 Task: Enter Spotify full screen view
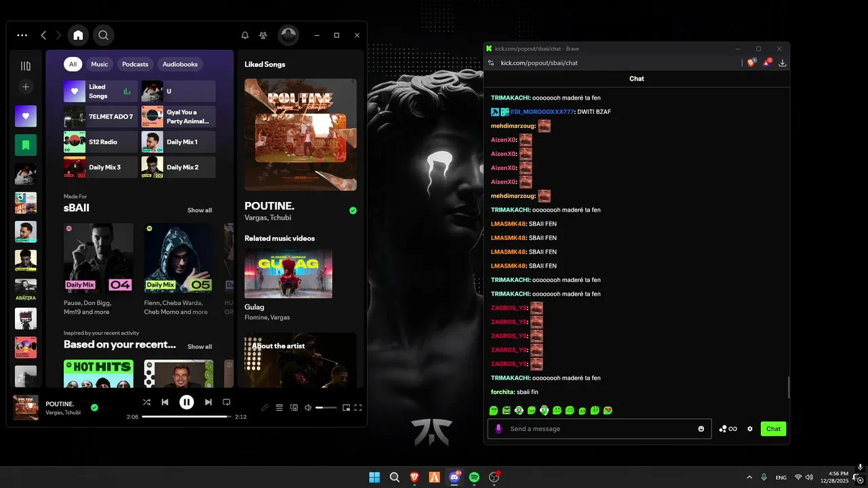coord(358,407)
